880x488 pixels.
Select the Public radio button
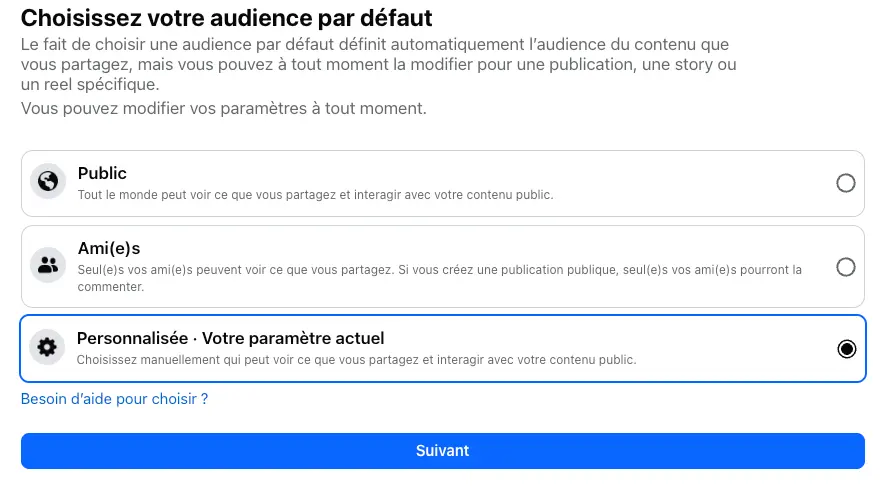tap(846, 183)
